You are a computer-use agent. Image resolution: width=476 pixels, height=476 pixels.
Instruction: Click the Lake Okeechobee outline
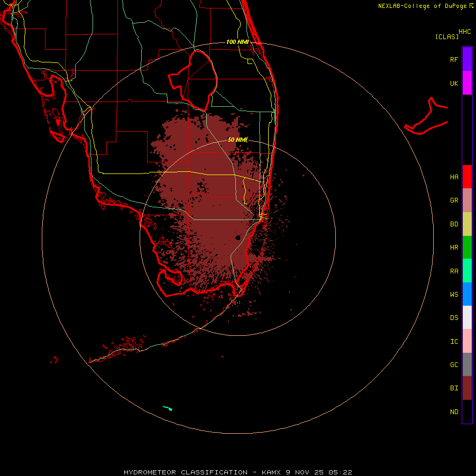point(193,81)
